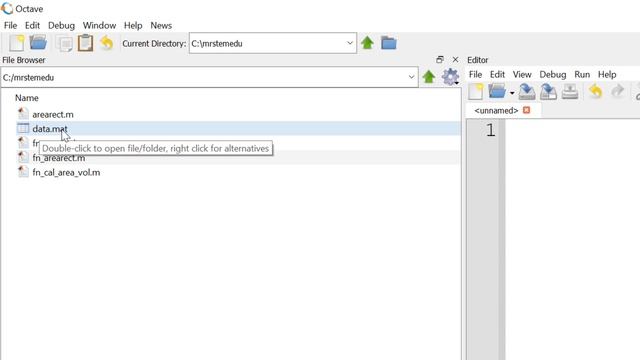Open the Editor Debug menu
This screenshot has height=360, width=640.
pyautogui.click(x=553, y=74)
